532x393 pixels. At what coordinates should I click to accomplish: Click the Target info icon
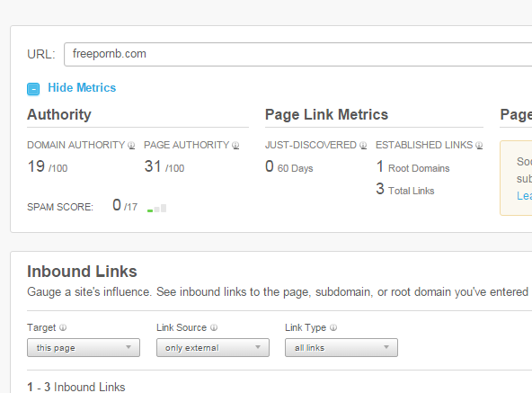(63, 327)
